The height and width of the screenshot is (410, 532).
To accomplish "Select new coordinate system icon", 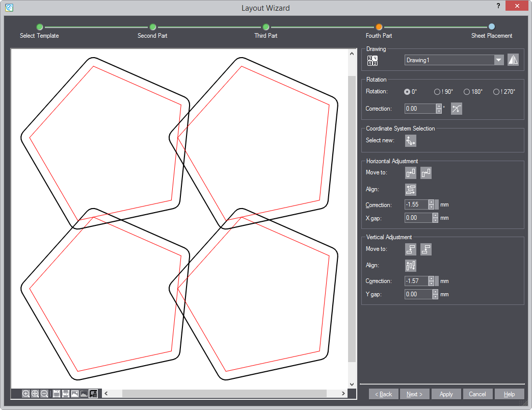I will [411, 141].
